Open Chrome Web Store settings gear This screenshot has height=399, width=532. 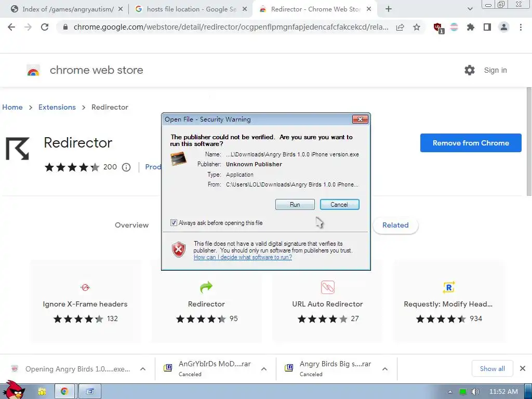pyautogui.click(x=470, y=70)
